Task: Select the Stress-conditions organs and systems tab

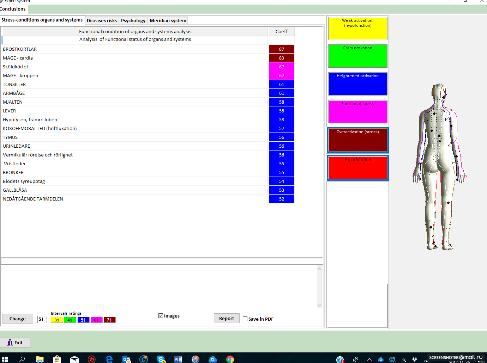Action: (x=42, y=20)
